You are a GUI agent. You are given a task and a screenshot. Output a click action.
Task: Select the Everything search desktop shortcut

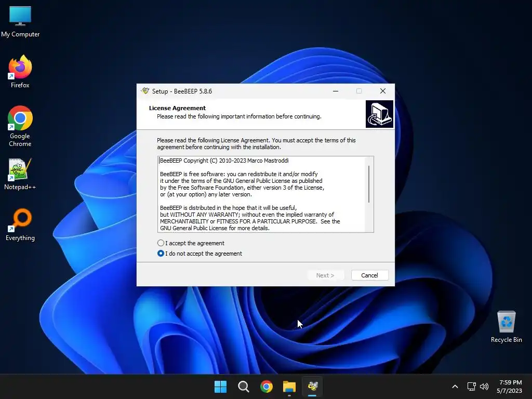click(x=20, y=224)
